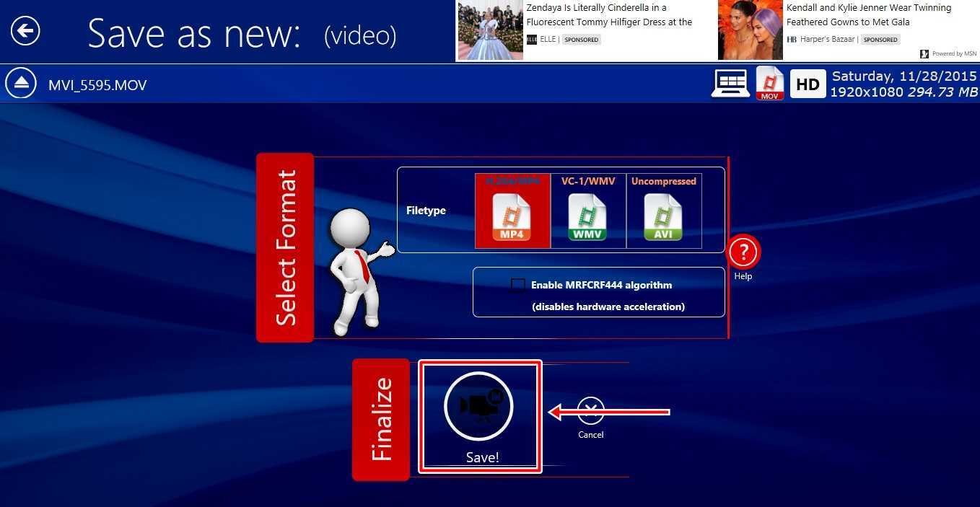Screen dimensions: 980x507
Task: Click the Zendaya ad thumbnail image
Action: [490, 30]
